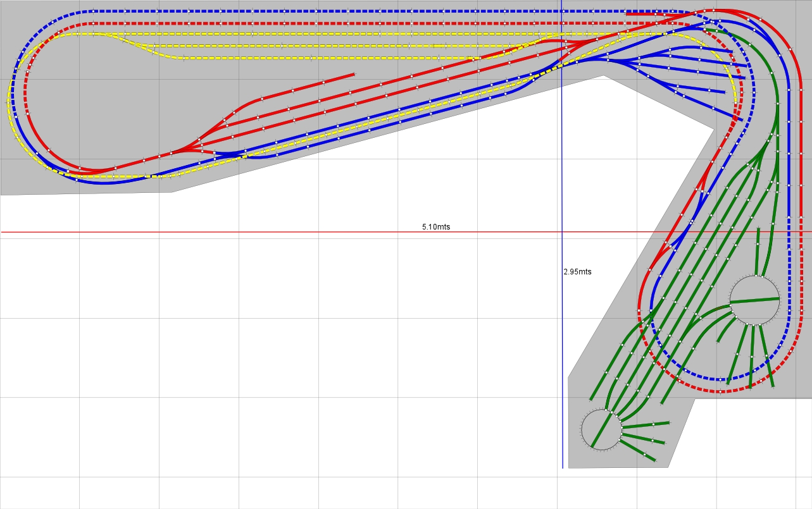Select the large turntable circle
The image size is (812, 509).
coord(754,300)
